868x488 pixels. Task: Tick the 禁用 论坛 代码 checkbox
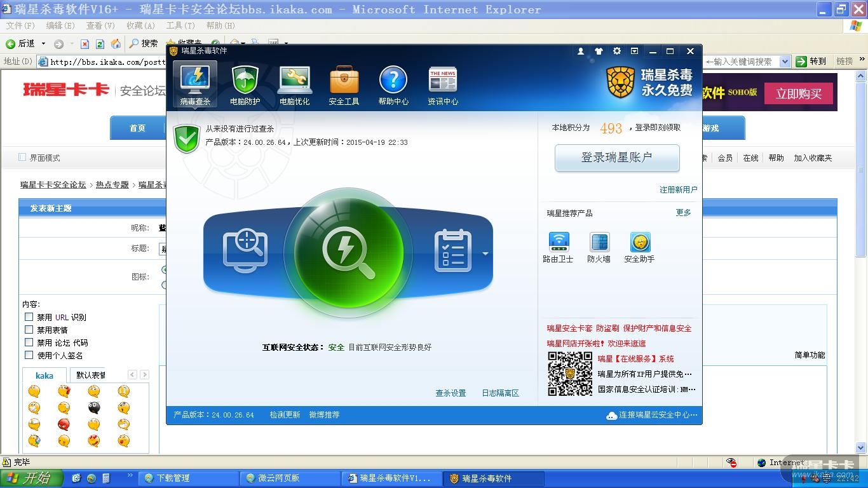(29, 342)
